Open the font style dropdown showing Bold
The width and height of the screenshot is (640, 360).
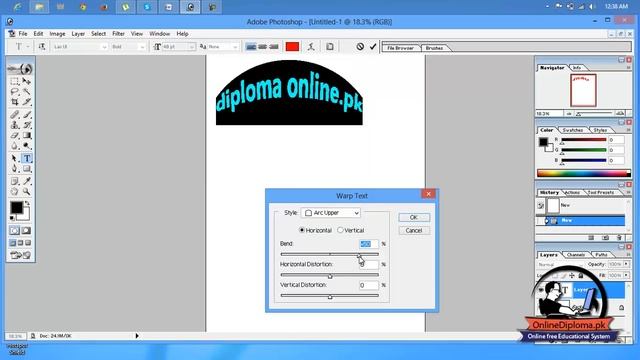coord(142,47)
